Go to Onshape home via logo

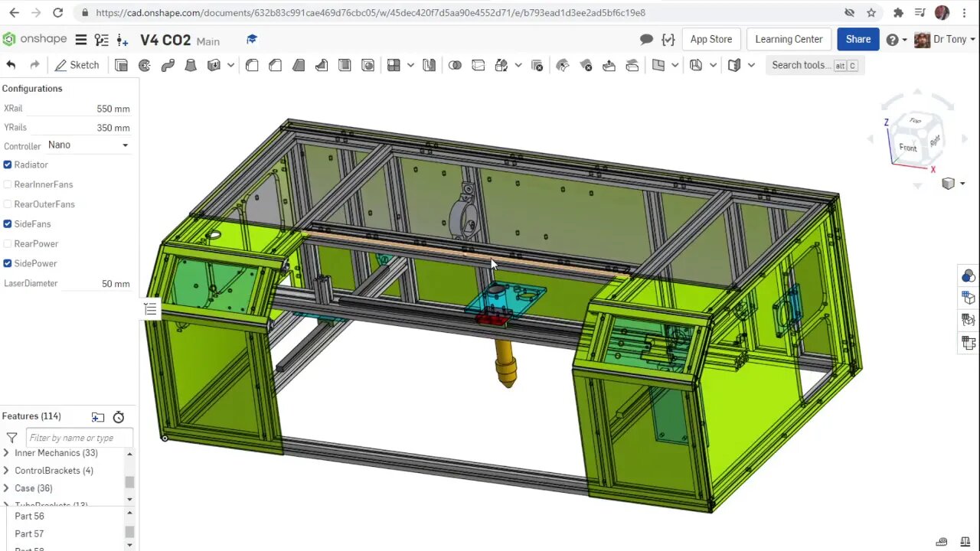pyautogui.click(x=34, y=39)
